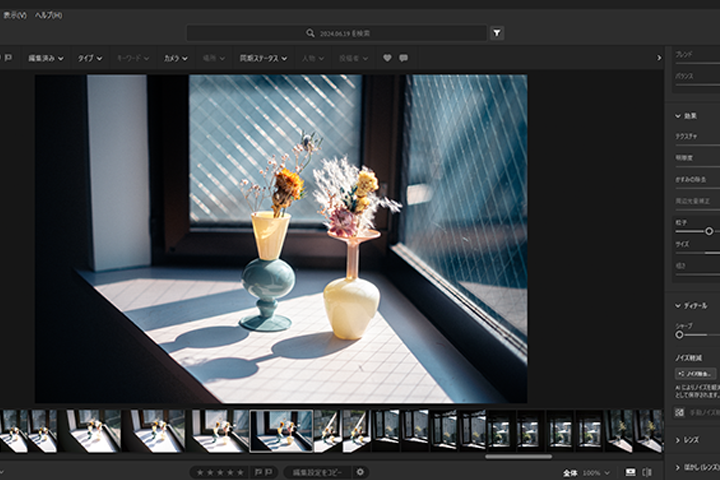Set rating to five stars
The image size is (720, 480).
(x=240, y=472)
